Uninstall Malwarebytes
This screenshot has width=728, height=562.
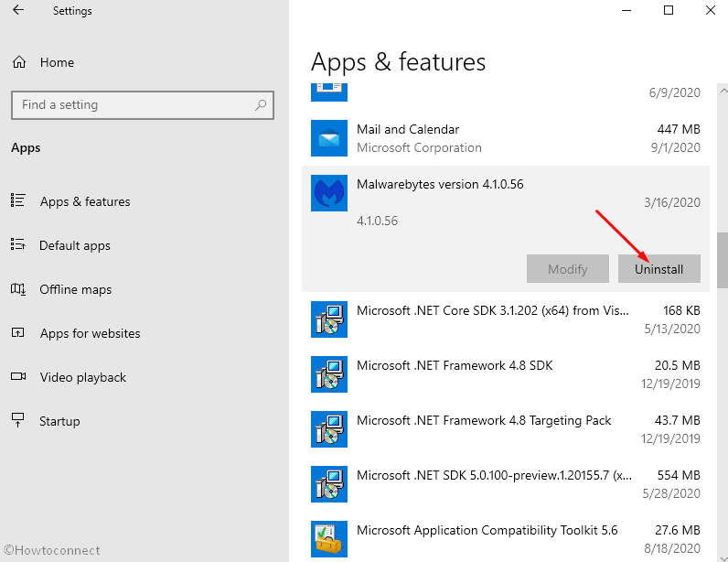[x=658, y=269]
